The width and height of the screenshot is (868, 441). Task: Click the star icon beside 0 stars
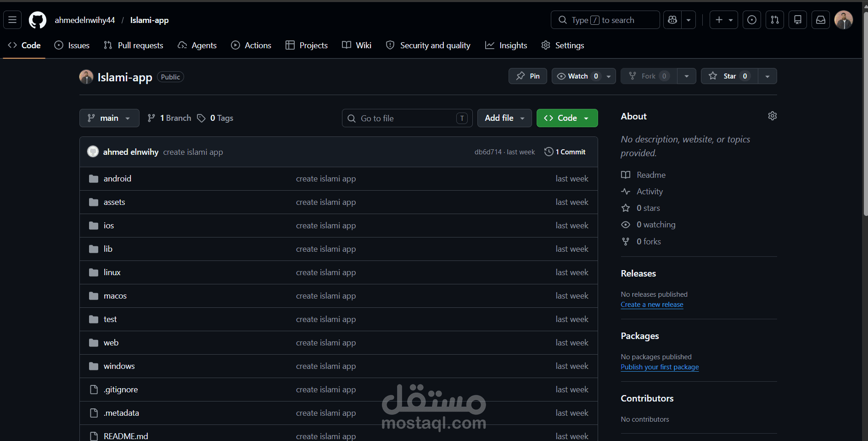626,208
